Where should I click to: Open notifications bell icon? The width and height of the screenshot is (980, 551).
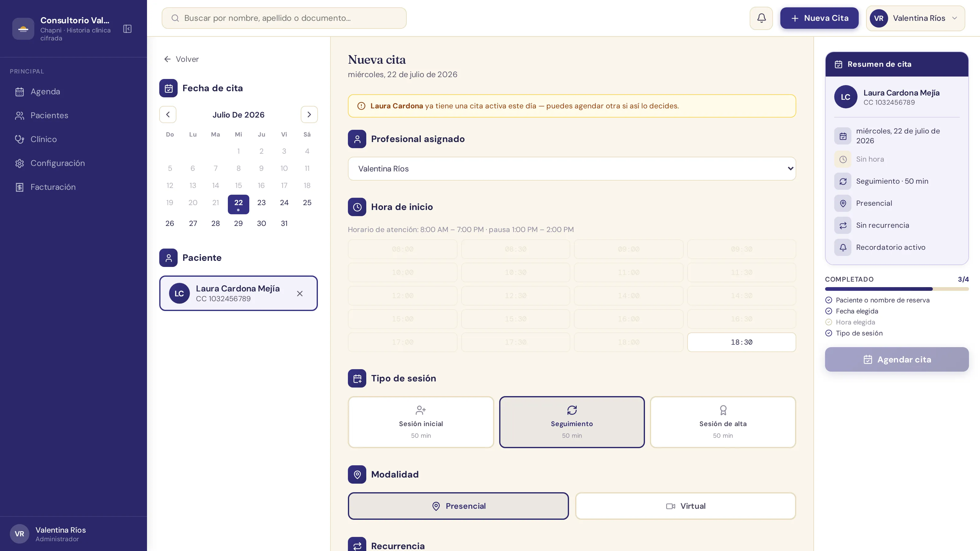pos(761,18)
